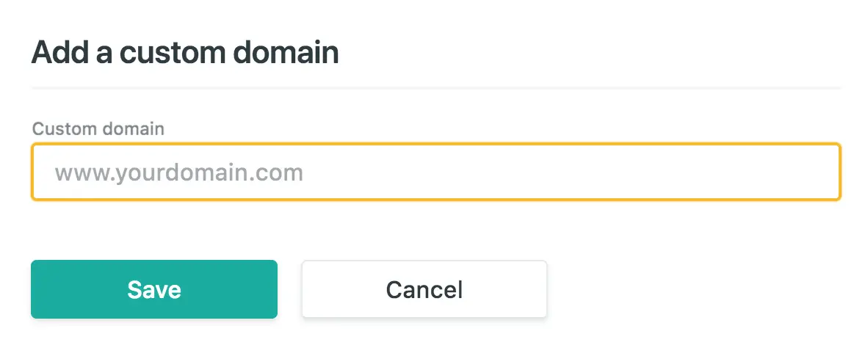868x348 pixels.
Task: Activate the field under 'Custom domain' label
Action: [436, 172]
